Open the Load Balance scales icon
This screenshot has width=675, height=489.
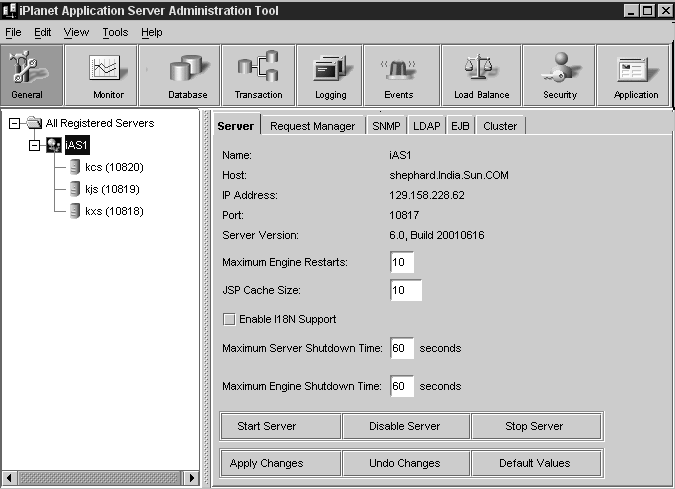[x=479, y=67]
